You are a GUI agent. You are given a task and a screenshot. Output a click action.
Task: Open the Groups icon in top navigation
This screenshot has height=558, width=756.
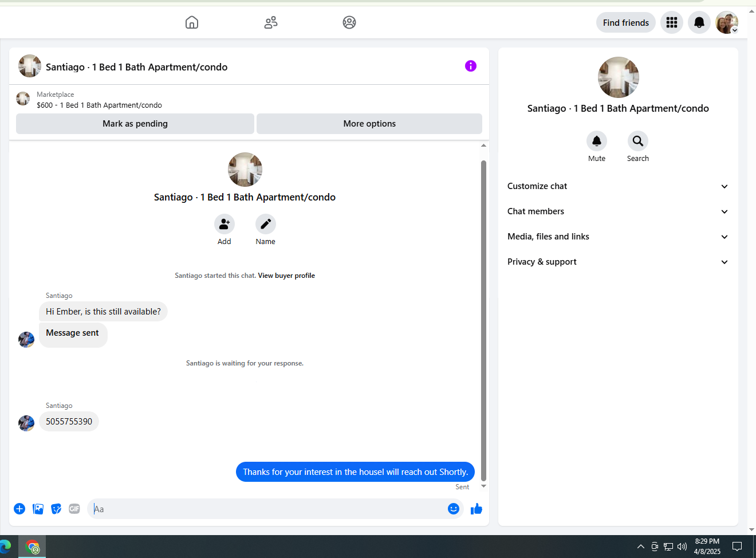click(349, 22)
